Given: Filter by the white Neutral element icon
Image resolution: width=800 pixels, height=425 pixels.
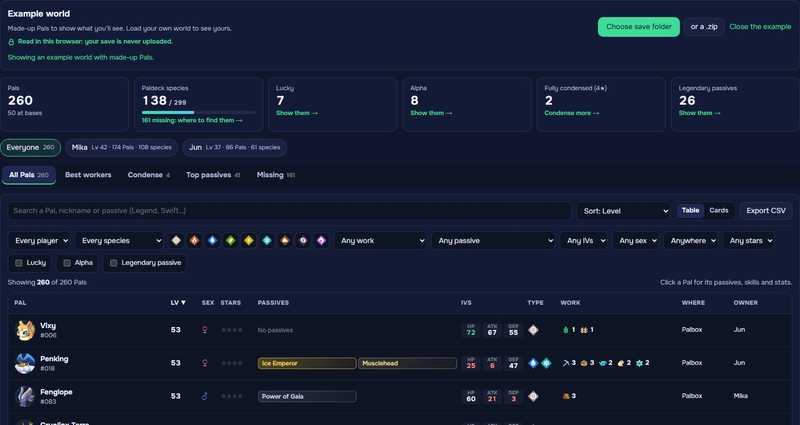Looking at the screenshot, I should (176, 240).
